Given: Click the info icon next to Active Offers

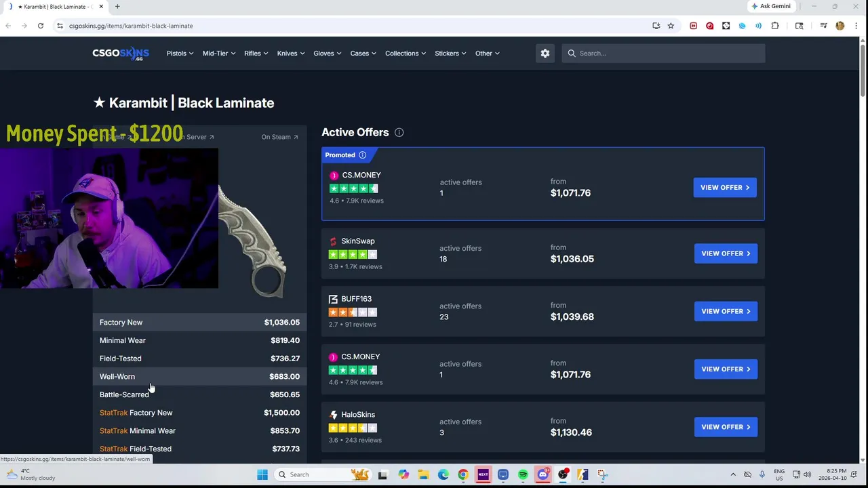Looking at the screenshot, I should pos(399,132).
